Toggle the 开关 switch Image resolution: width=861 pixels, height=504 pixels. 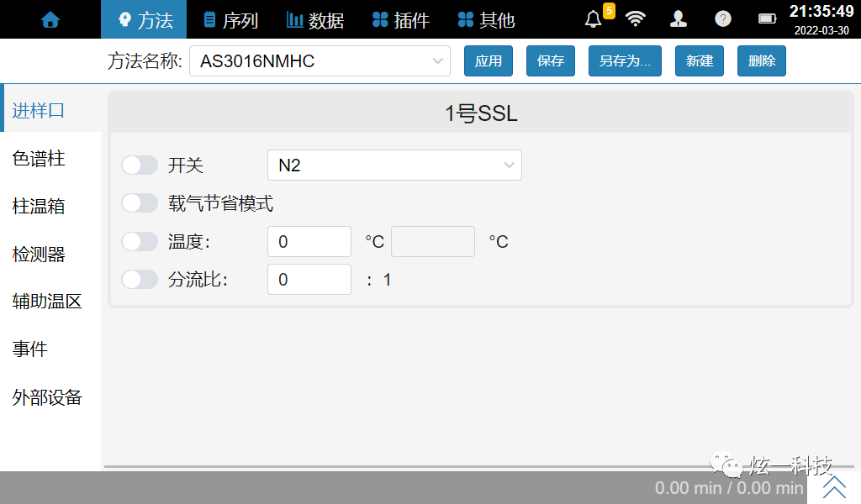click(x=140, y=165)
